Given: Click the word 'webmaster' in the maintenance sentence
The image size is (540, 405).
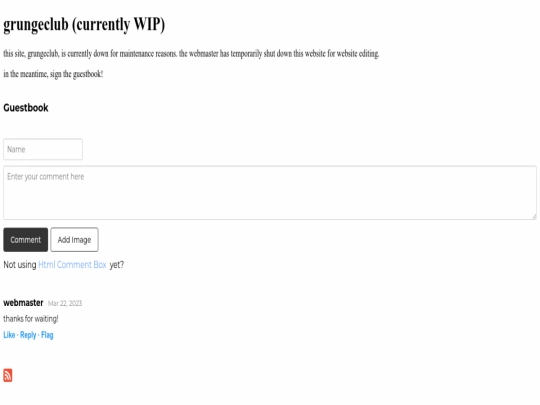Looking at the screenshot, I should click(204, 54).
